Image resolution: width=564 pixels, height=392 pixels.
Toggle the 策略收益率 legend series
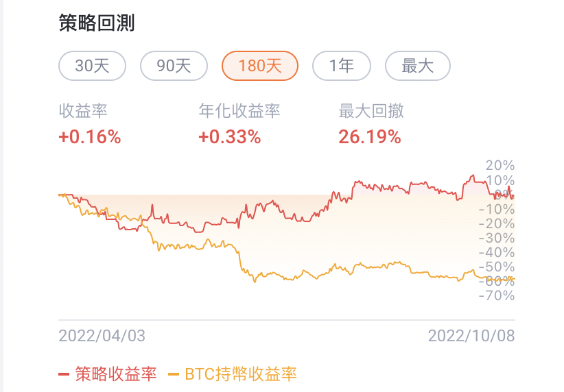116,373
